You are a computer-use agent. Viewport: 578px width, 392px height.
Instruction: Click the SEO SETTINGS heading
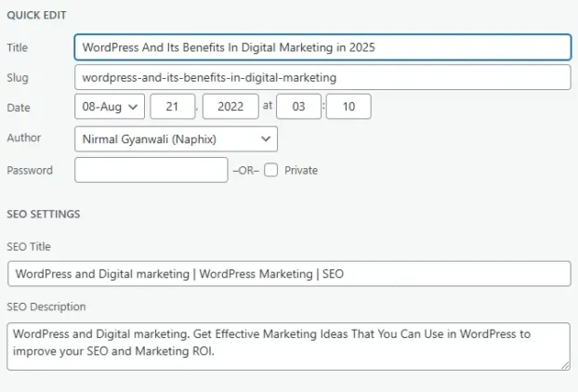[x=44, y=214]
